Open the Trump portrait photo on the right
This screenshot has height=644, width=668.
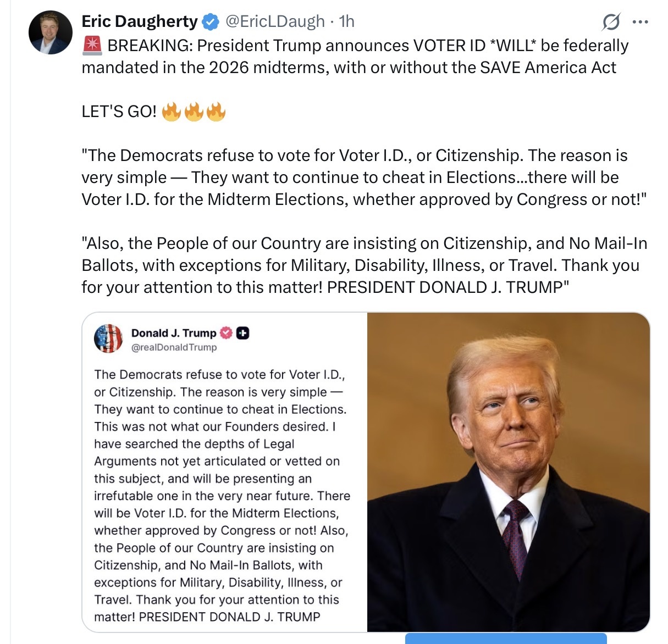coord(509,472)
